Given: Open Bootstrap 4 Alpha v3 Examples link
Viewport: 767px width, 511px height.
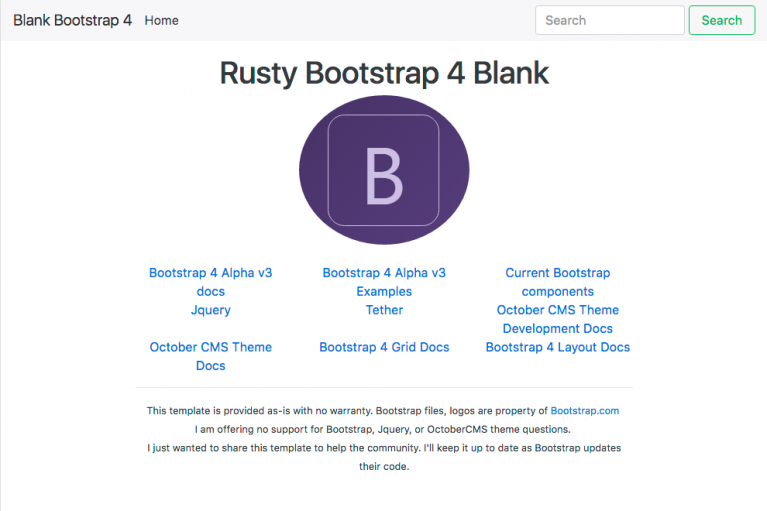Looking at the screenshot, I should click(x=384, y=282).
